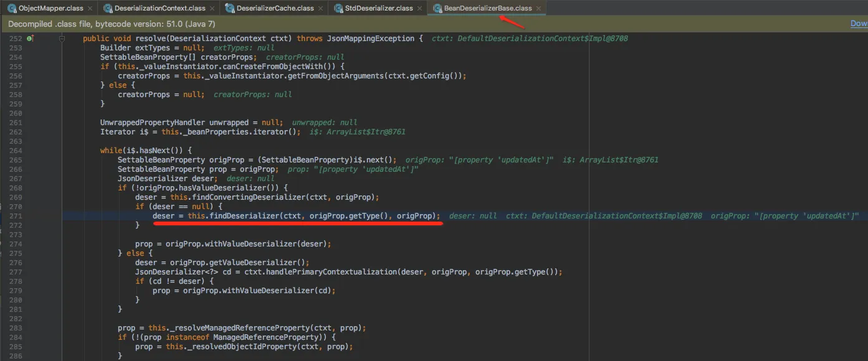Click the findDeserializer method call on line 271

(x=243, y=216)
